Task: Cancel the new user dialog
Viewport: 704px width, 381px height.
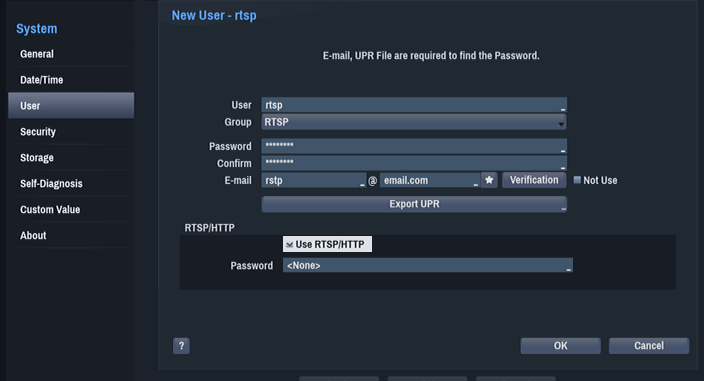Action: tap(649, 346)
